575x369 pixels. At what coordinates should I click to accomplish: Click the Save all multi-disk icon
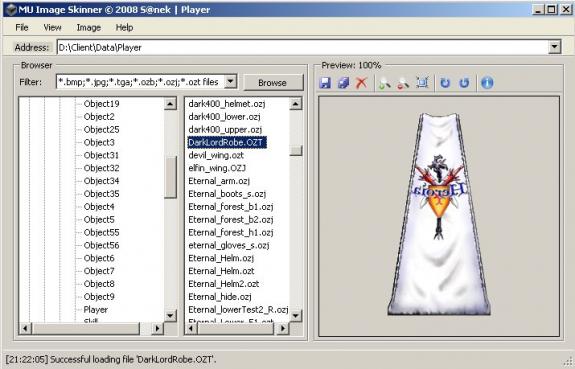click(x=344, y=83)
